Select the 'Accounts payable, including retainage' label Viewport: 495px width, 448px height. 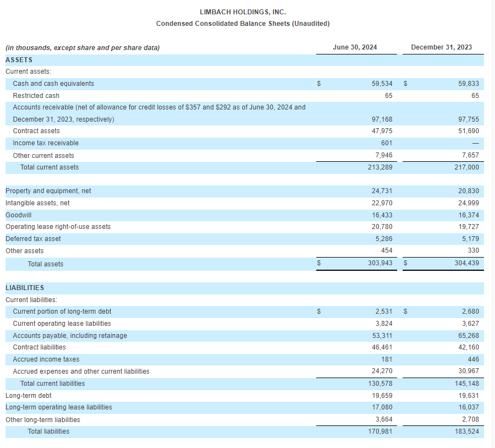point(70,336)
